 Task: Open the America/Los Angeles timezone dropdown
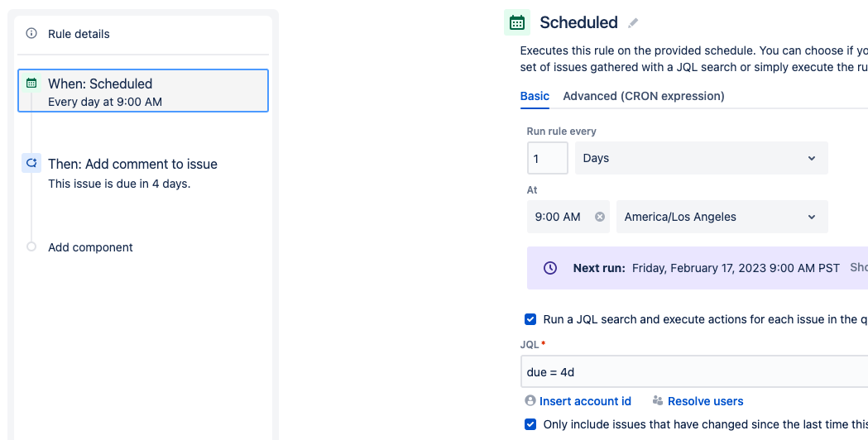pyautogui.click(x=722, y=217)
